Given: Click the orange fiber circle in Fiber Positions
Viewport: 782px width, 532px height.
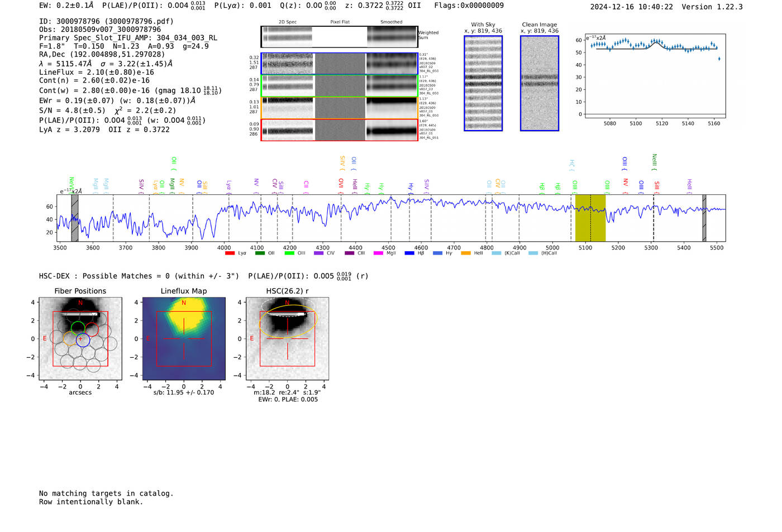Looking at the screenshot, I should click(x=70, y=339).
